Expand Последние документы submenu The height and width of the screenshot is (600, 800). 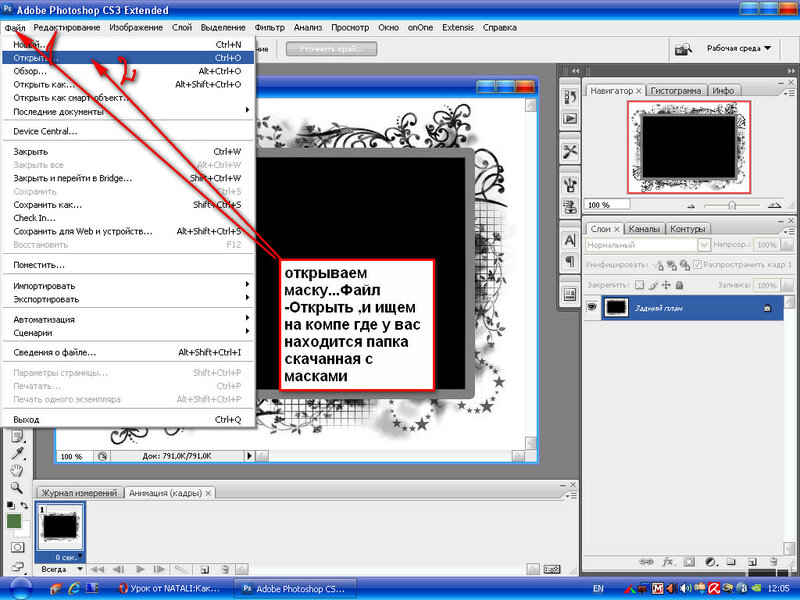(x=128, y=111)
